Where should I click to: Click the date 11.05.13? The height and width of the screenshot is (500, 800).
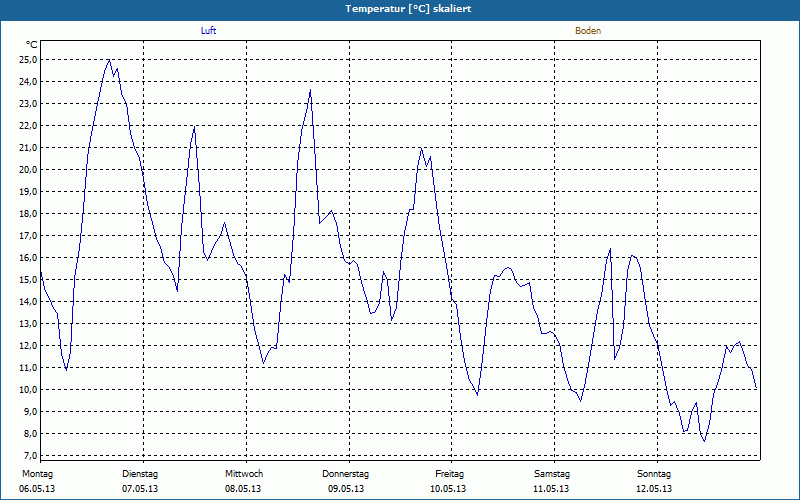click(551, 489)
